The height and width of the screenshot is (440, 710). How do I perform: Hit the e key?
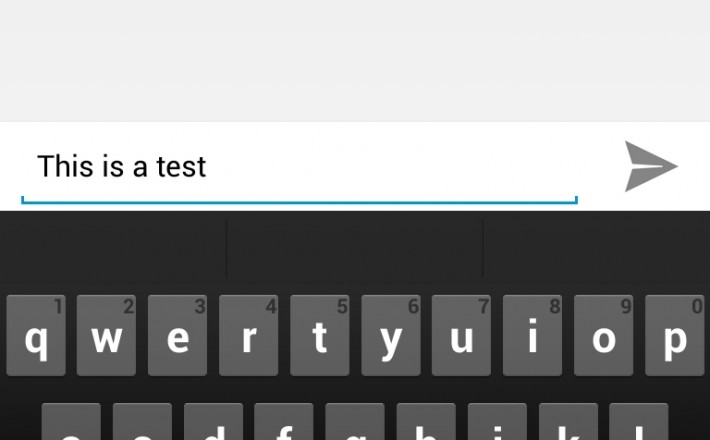pyautogui.click(x=178, y=335)
